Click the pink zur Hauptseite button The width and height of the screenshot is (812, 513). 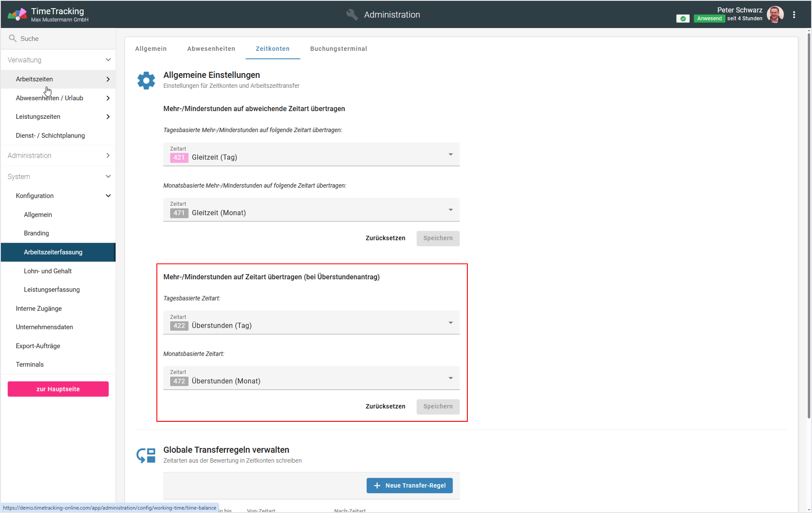(x=58, y=389)
